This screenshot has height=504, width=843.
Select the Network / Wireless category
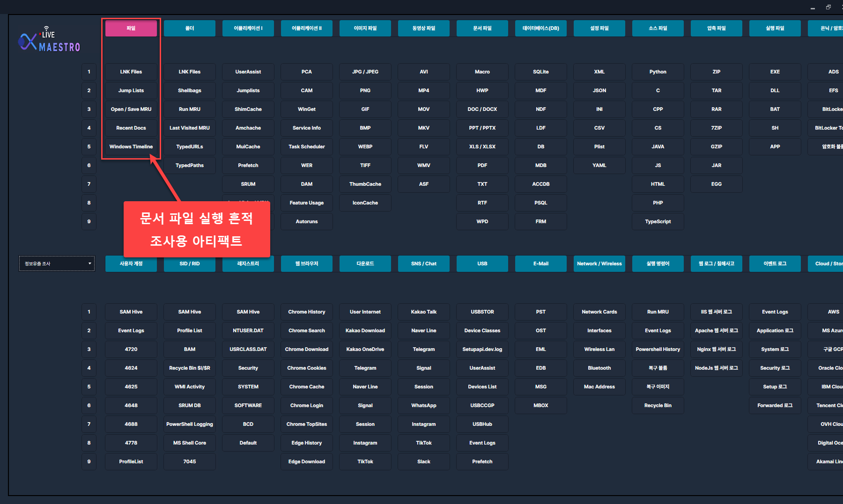pyautogui.click(x=599, y=263)
